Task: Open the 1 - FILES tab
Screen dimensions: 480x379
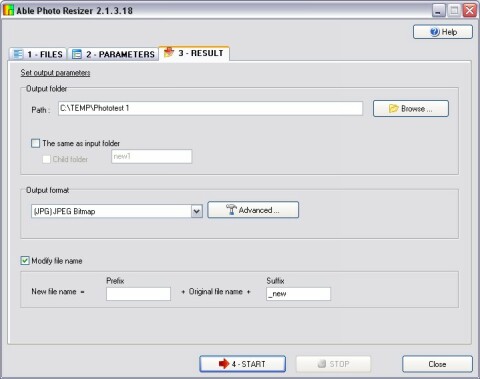Action: [38, 54]
